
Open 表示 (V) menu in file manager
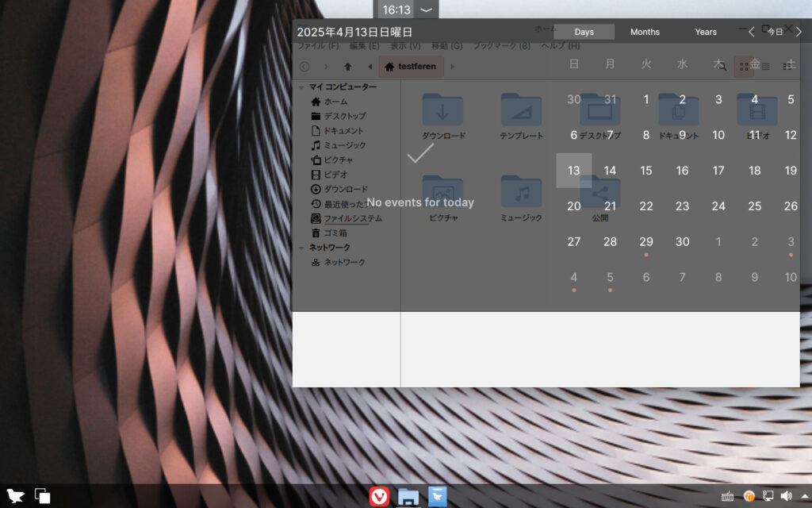405,46
